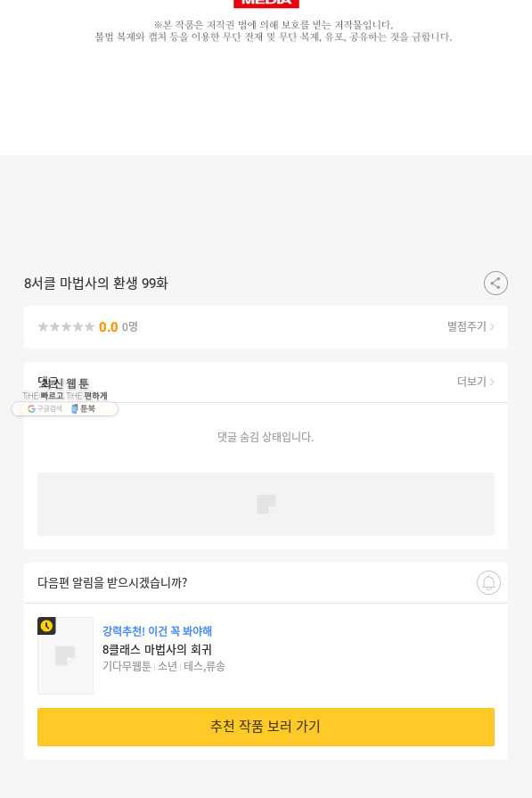Click the red MEDIA logo at the top
The width and height of the screenshot is (532, 798).
point(266,3)
